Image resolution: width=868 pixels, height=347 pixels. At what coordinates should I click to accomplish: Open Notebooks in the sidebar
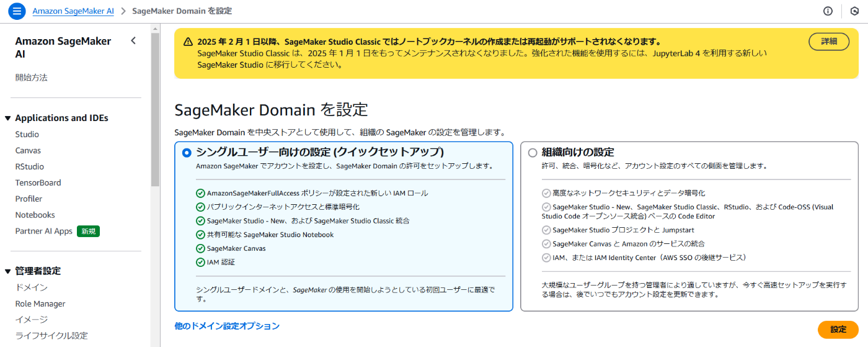[35, 215]
